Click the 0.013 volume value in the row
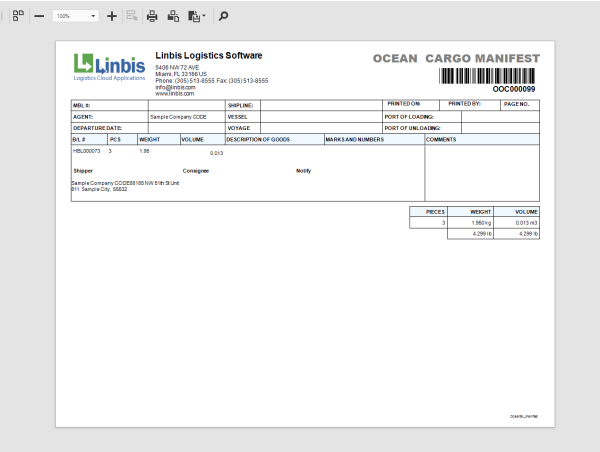Image resolution: width=600 pixels, height=452 pixels. pyautogui.click(x=216, y=153)
